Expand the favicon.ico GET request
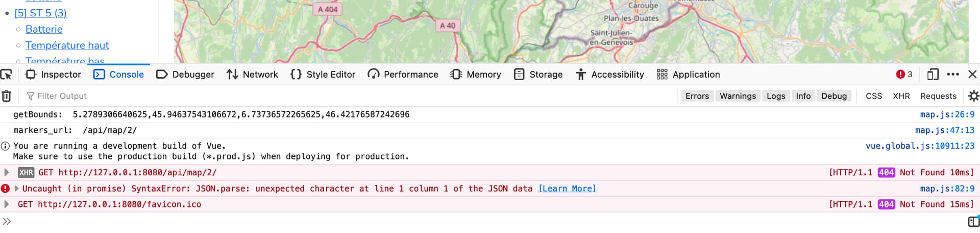 point(7,204)
